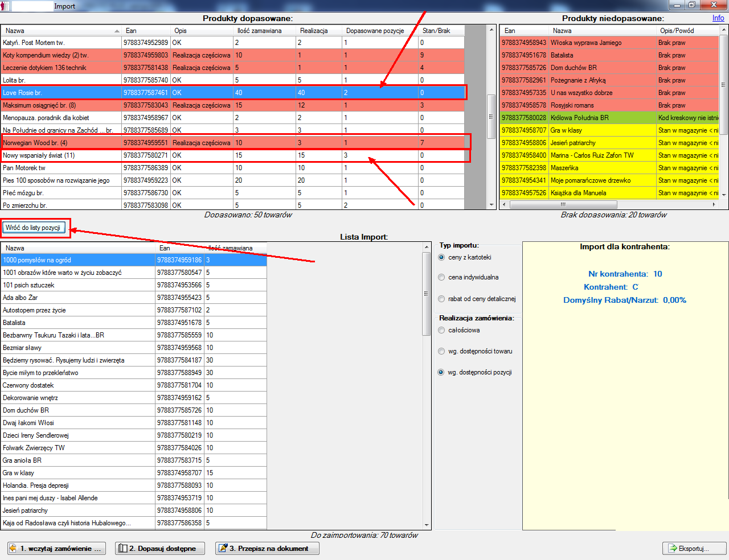Click Nazwa header in Lista Import table
Viewport: 729px width, 560px height.
79,248
